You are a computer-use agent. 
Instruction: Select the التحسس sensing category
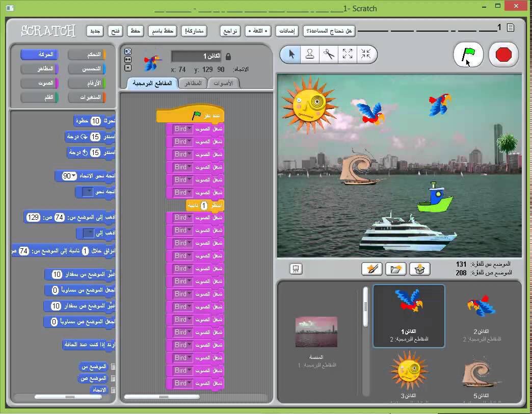tap(87, 69)
